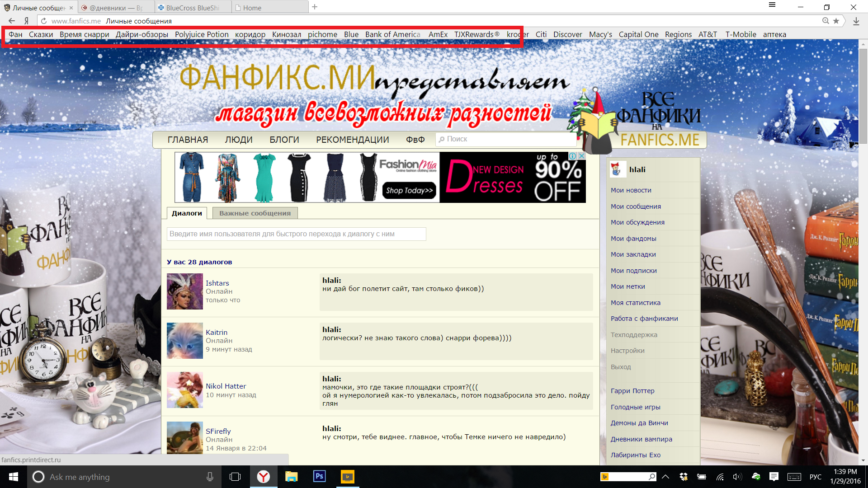The height and width of the screenshot is (488, 868).
Task: Open РЕКОМЕНДАЦИИ in site navigation
Action: (x=353, y=140)
